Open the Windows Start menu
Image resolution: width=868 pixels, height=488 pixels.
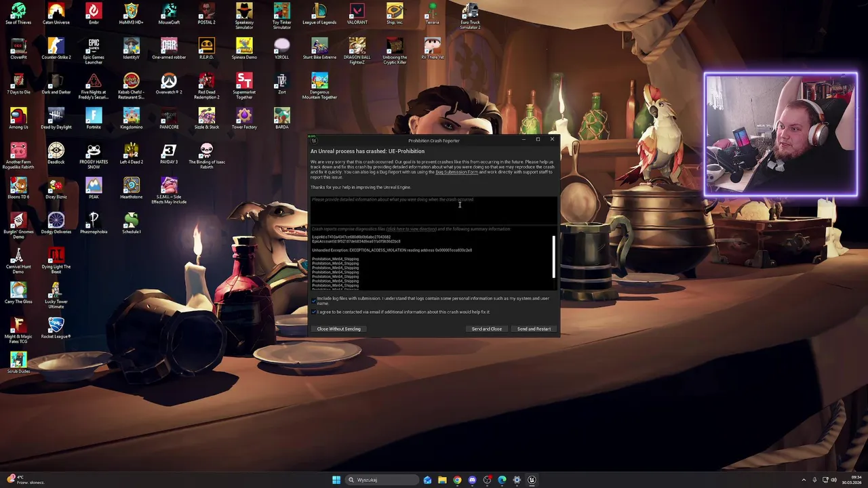[336, 480]
